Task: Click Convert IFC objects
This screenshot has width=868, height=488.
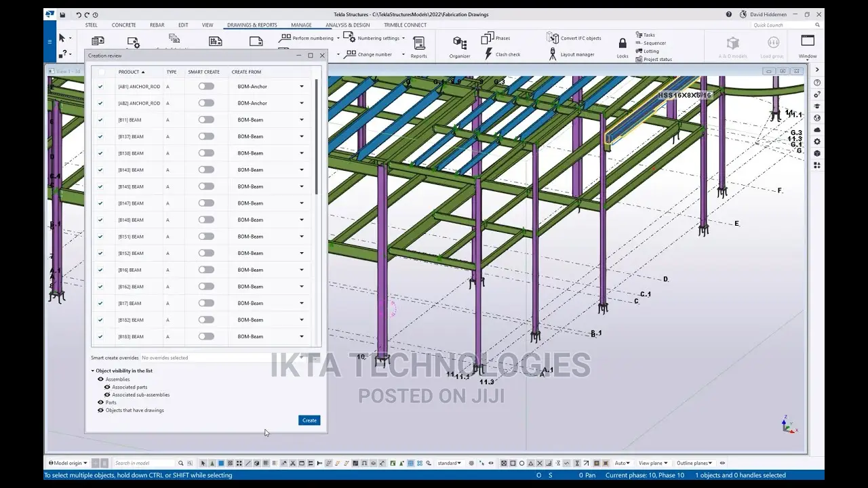Action: pos(574,38)
